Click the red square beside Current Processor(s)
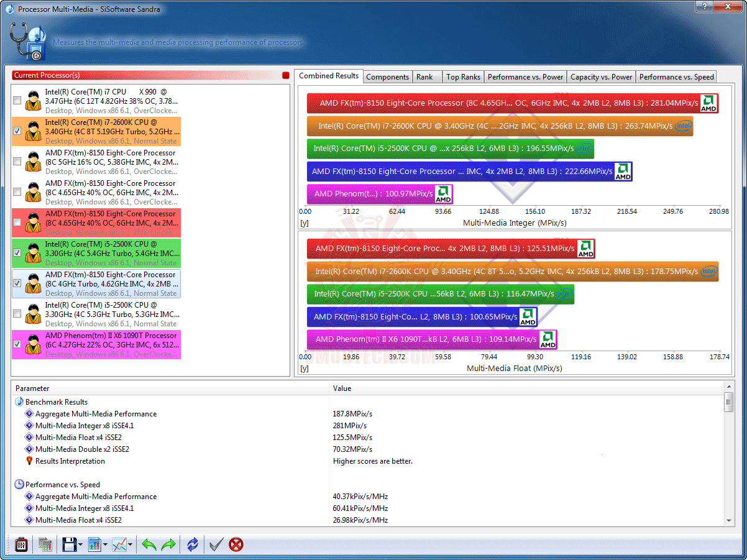 coord(286,75)
